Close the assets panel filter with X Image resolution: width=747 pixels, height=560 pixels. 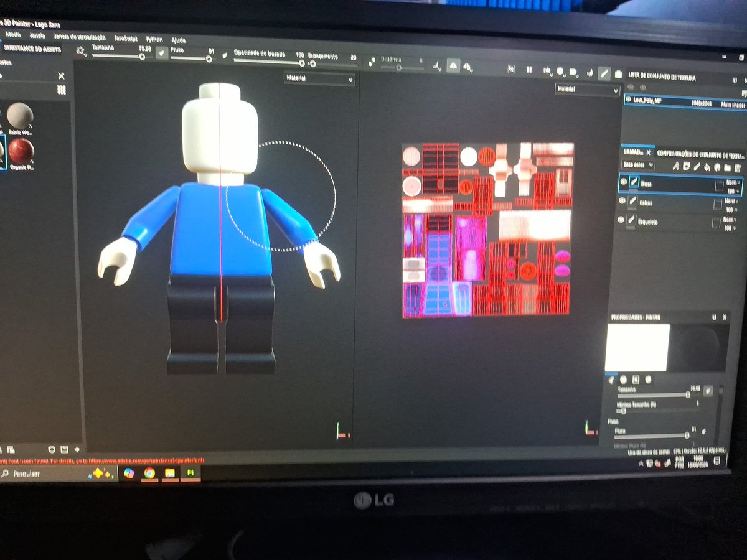(x=61, y=75)
